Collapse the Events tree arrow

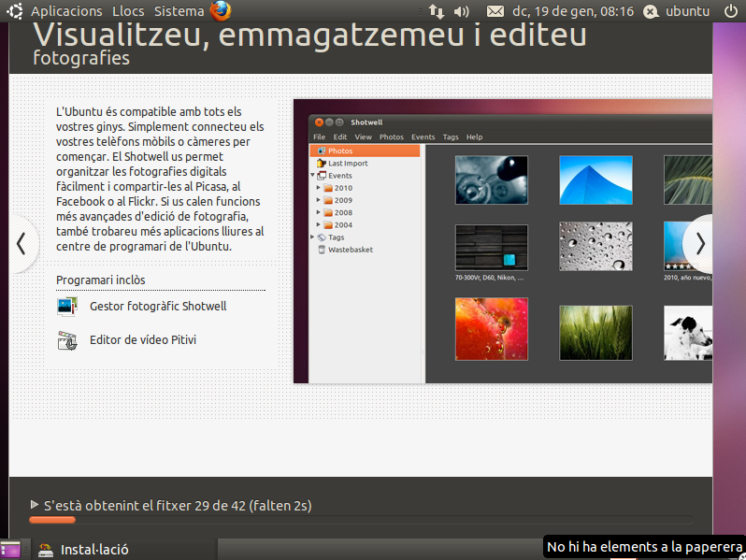[313, 175]
